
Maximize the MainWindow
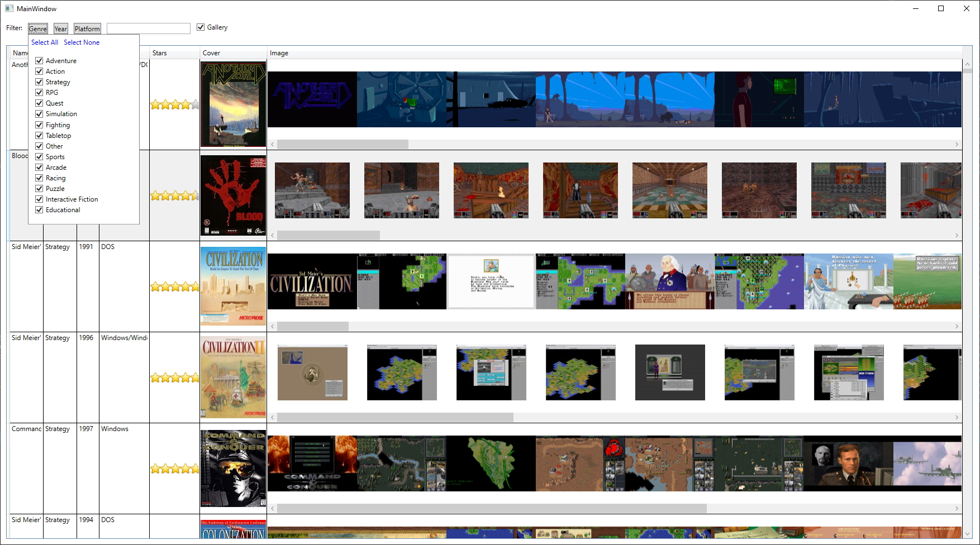coord(941,8)
